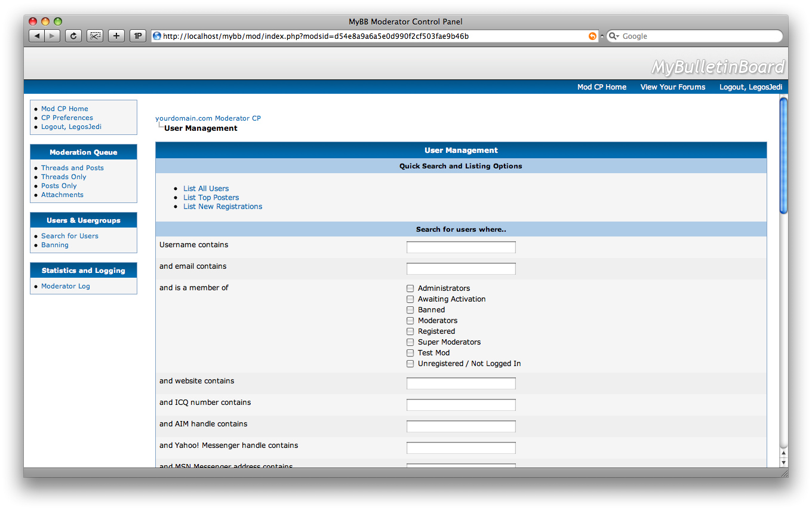The height and width of the screenshot is (510, 812).
Task: Click the Users & Usergroups sidebar heading
Action: coord(84,220)
